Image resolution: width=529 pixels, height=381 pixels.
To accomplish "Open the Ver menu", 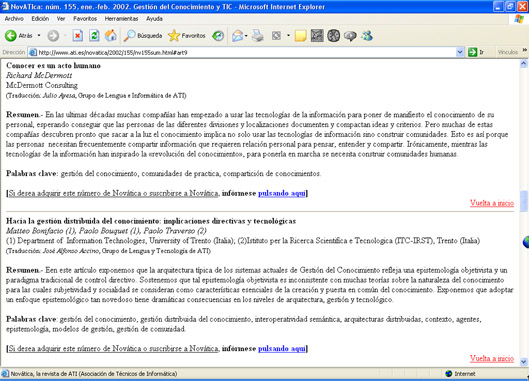I will click(x=61, y=19).
